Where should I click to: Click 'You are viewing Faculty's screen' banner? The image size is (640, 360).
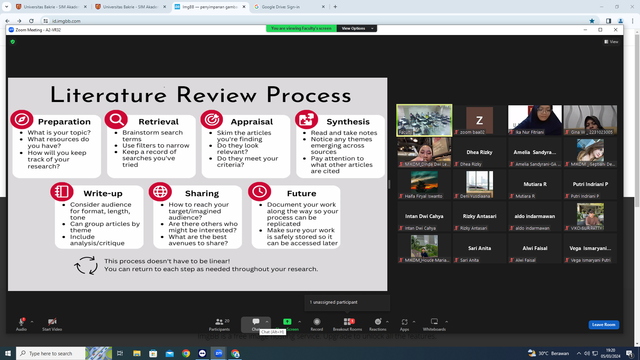301,28
